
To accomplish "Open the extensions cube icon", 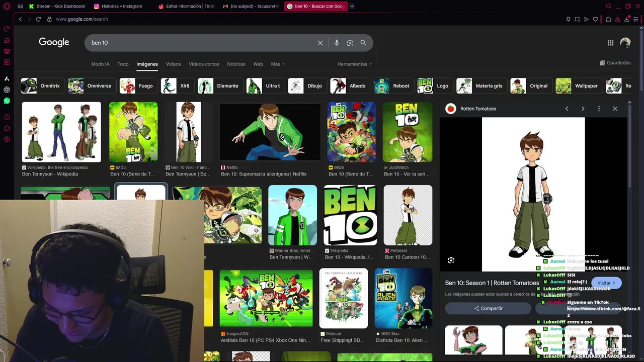I will [x=608, y=19].
